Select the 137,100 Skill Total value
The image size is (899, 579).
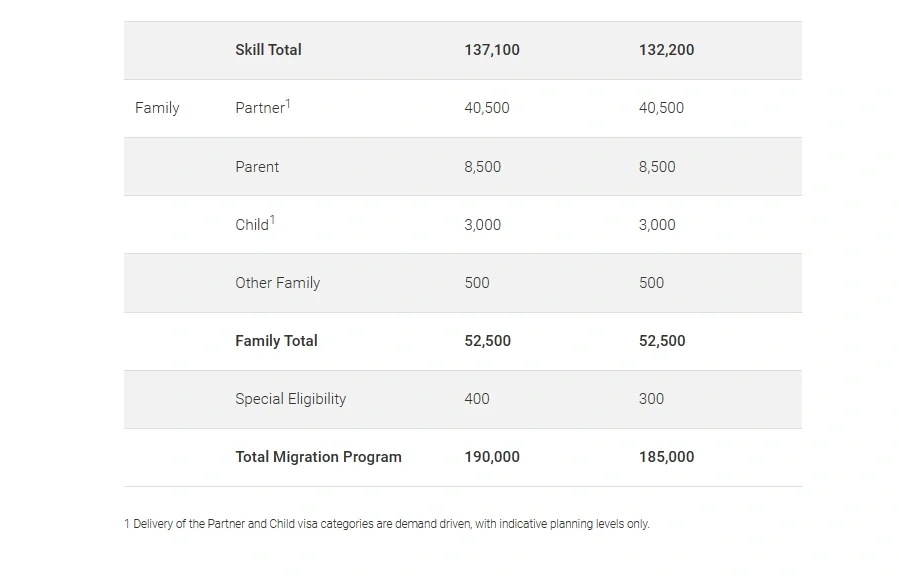point(492,50)
